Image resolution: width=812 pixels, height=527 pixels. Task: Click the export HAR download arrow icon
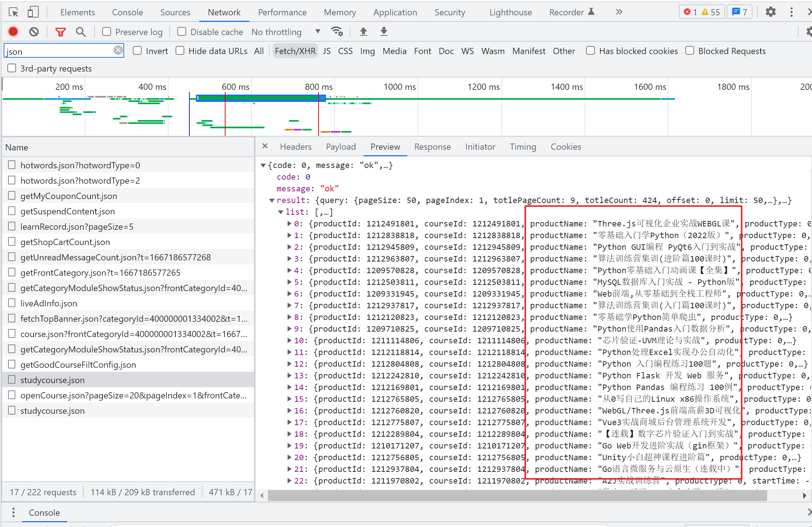384,32
